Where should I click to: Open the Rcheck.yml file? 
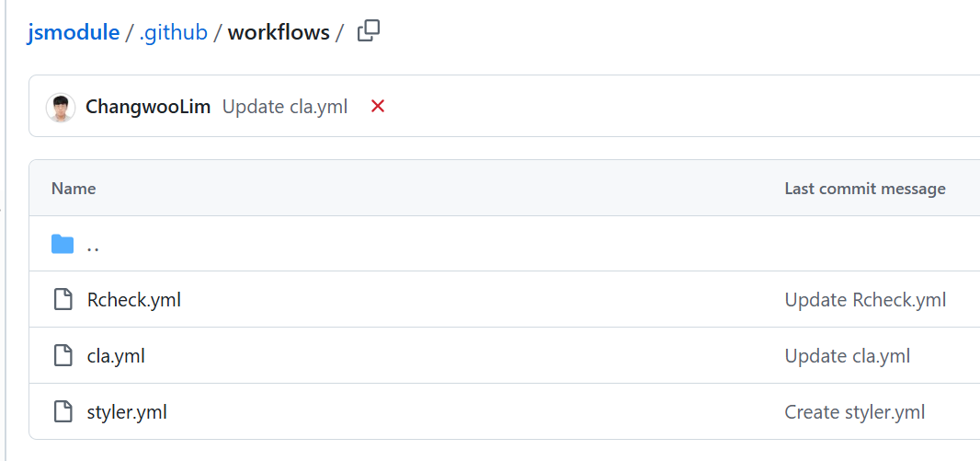[x=134, y=300]
